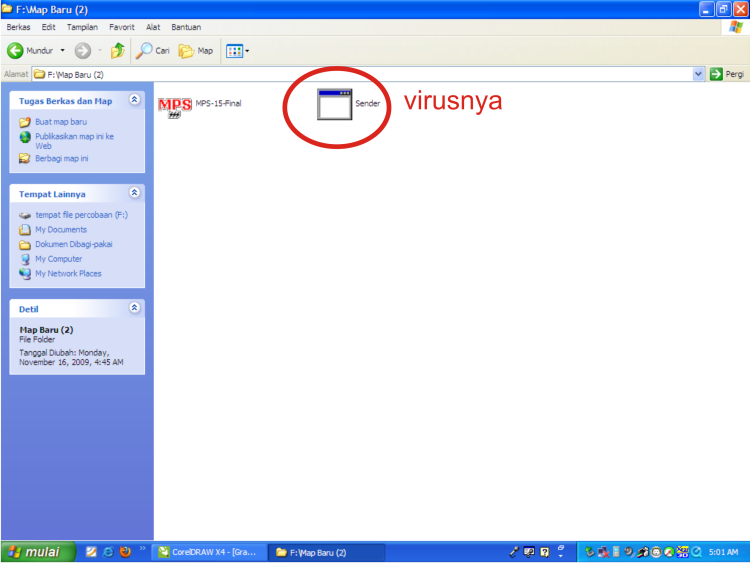Viewport: 750px width, 563px height.
Task: Click the Mundur back arrow button
Action: coord(16,50)
